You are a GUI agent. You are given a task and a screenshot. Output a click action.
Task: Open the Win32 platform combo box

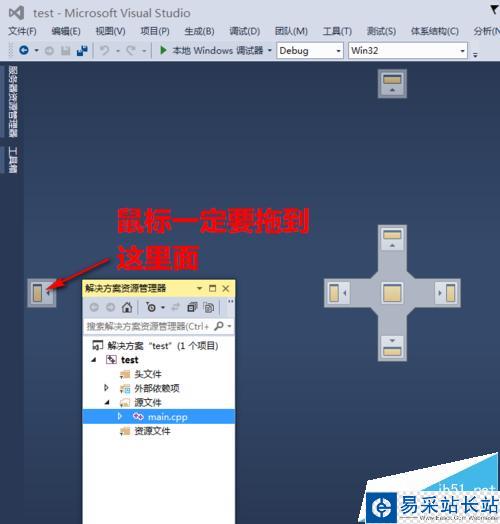point(408,51)
